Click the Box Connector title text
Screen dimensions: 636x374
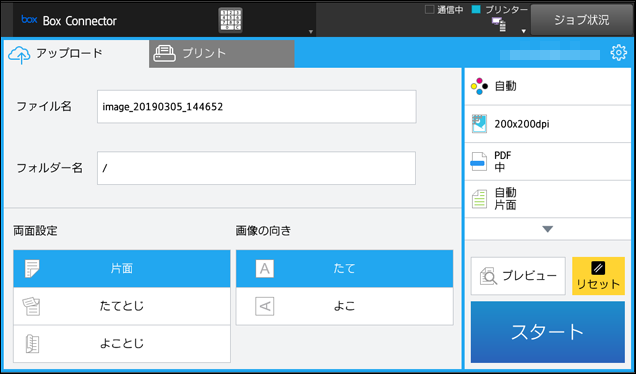coord(80,21)
